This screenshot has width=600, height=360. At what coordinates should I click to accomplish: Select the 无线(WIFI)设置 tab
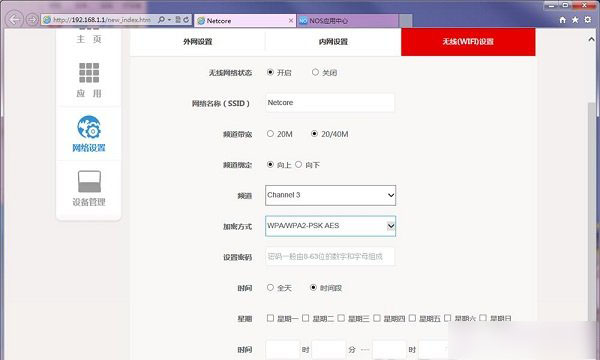(x=468, y=41)
